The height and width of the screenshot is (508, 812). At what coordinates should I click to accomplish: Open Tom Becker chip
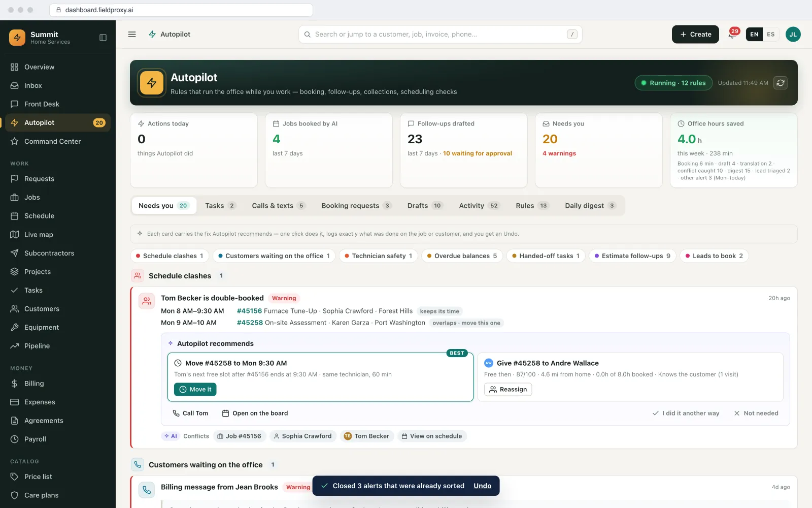(366, 436)
